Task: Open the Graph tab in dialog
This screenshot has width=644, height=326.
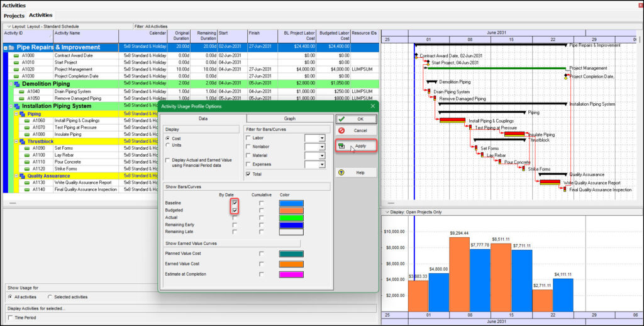Action: (289, 118)
